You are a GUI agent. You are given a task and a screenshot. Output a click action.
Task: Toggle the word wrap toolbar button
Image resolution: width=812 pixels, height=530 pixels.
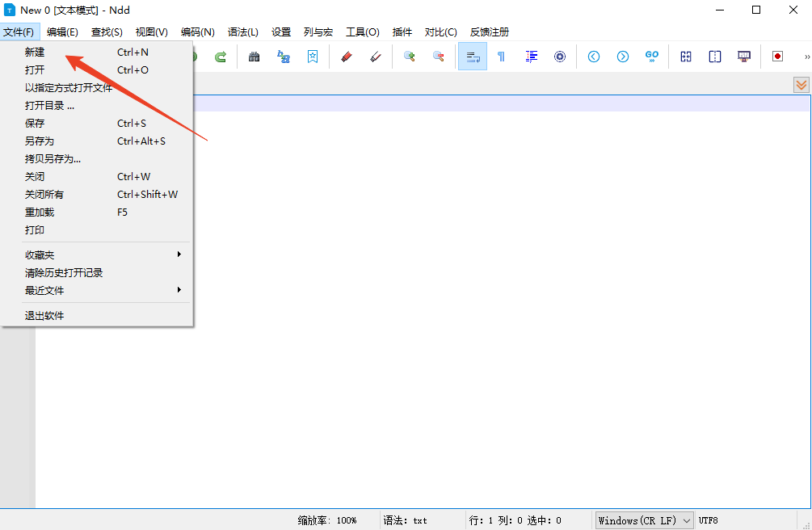[x=473, y=57]
